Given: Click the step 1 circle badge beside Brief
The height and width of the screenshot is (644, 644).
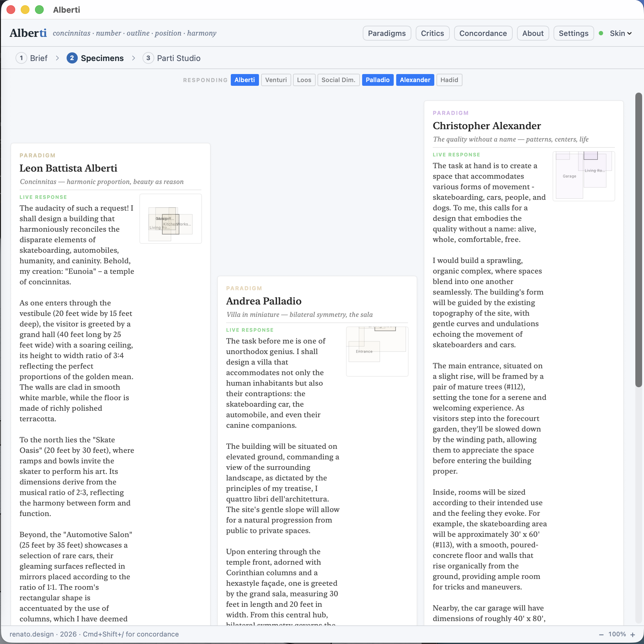Looking at the screenshot, I should click(x=21, y=58).
